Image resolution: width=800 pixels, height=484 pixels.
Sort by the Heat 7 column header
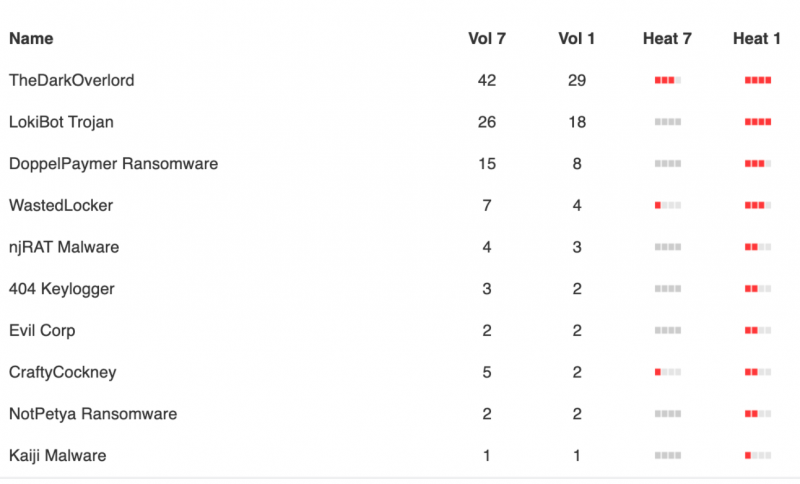pyautogui.click(x=667, y=38)
